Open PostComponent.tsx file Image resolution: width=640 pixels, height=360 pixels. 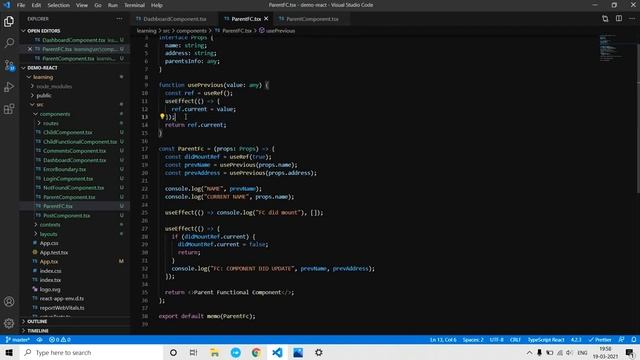[x=67, y=216]
